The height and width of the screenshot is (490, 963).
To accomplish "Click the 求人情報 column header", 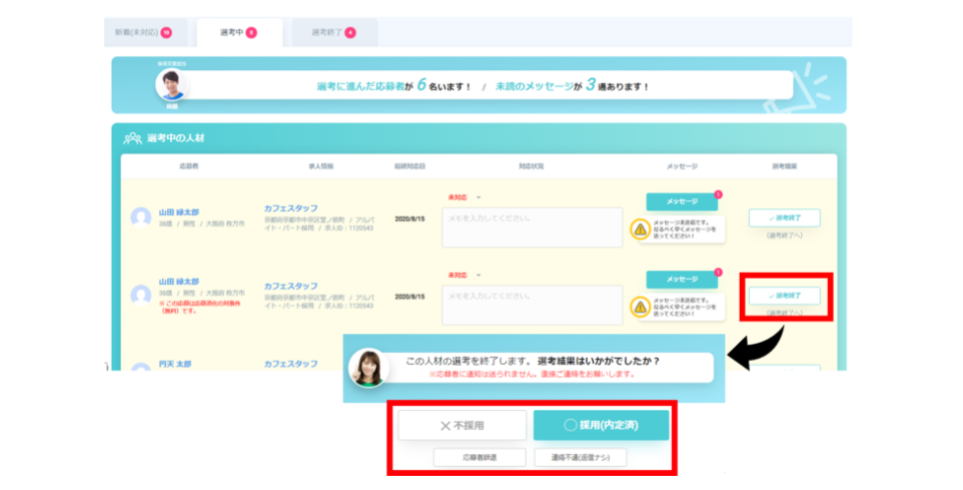I will [x=321, y=166].
